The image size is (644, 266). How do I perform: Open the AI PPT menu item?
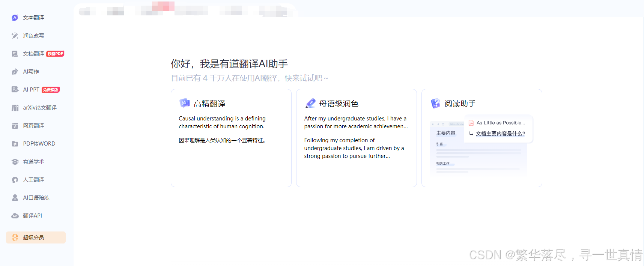point(31,90)
